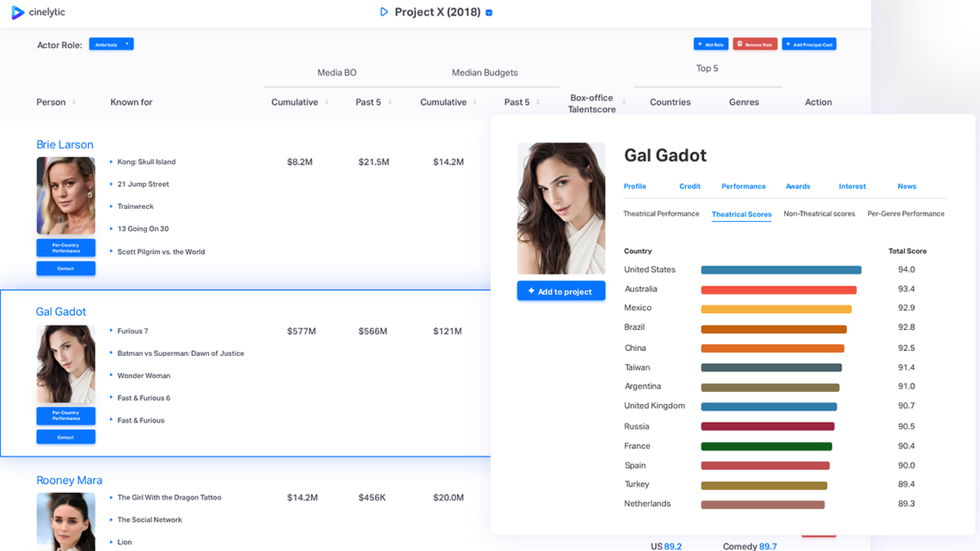The width and height of the screenshot is (980, 551).
Task: Switch to the Profile tab
Action: click(x=635, y=186)
